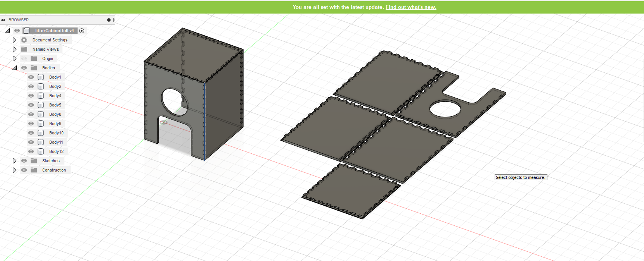Click the Body8 body icon
644x261 pixels.
(41, 114)
